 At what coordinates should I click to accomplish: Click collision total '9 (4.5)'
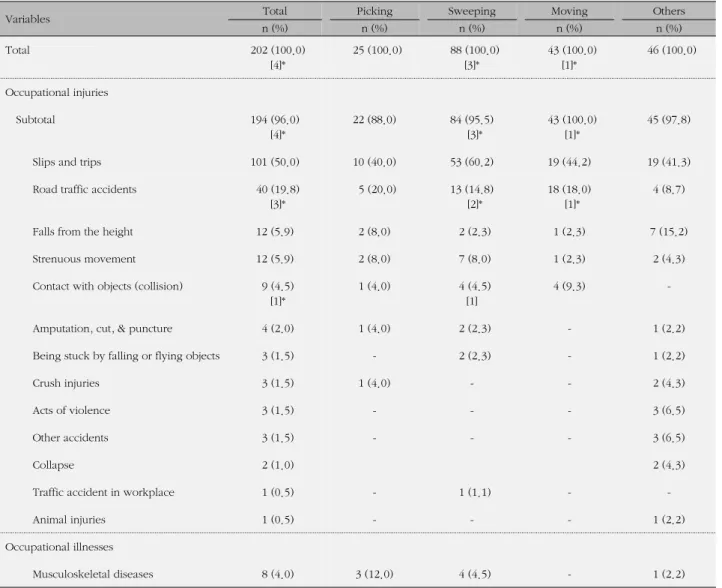pyautogui.click(x=278, y=286)
